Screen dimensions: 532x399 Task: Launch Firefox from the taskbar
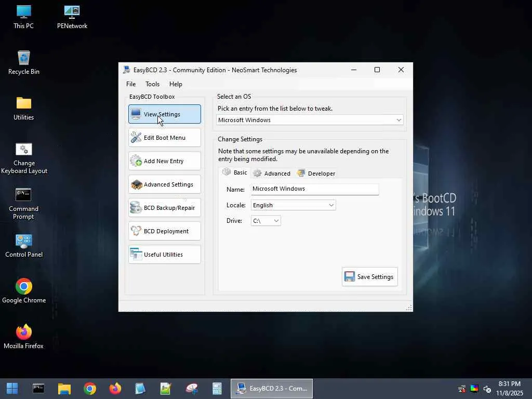[115, 389]
